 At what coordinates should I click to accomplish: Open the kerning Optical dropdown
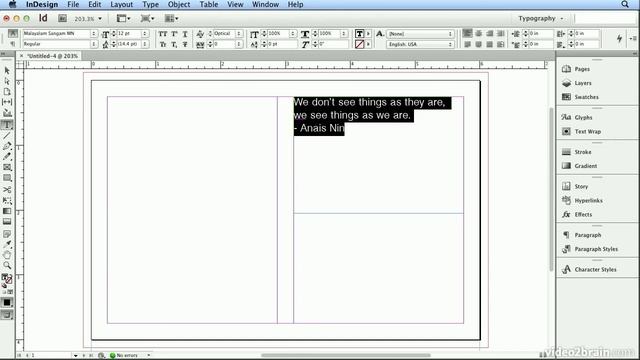[x=239, y=33]
